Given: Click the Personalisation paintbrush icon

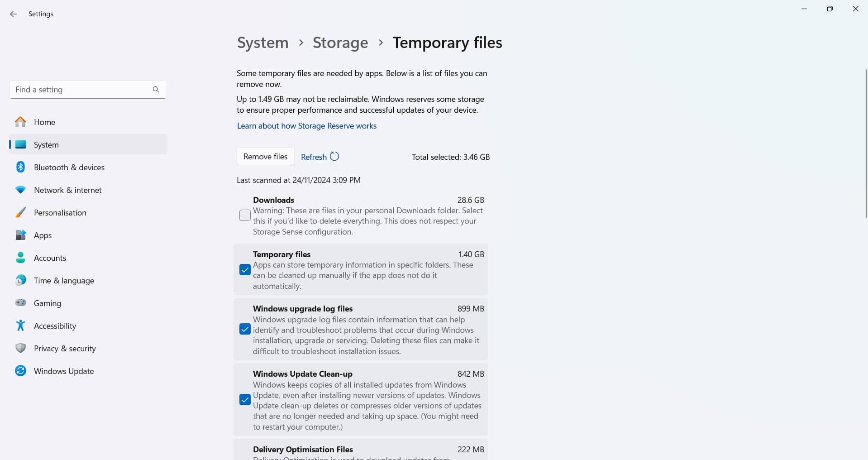Looking at the screenshot, I should click(x=20, y=212).
